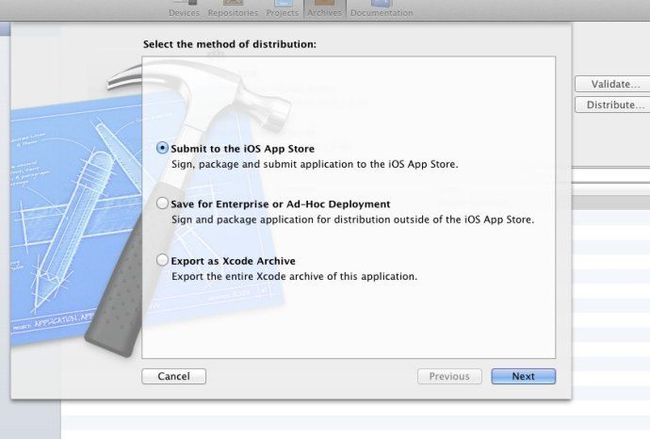Open the Documentation tab
The height and width of the screenshot is (439, 650).
point(381,9)
